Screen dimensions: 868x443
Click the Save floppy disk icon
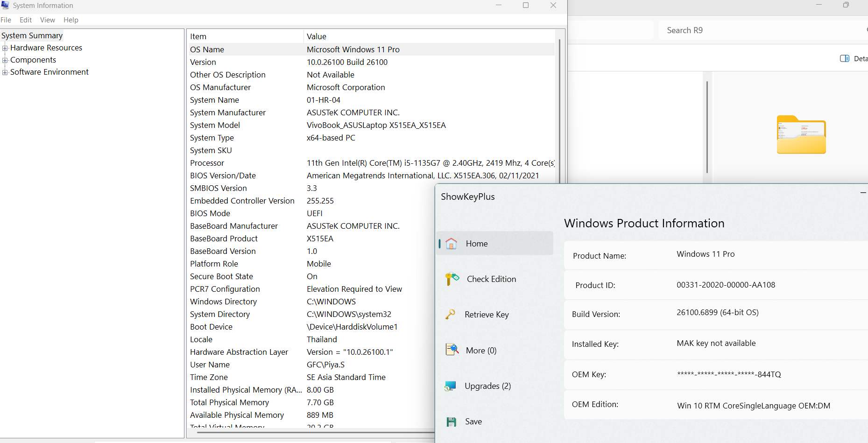click(451, 422)
